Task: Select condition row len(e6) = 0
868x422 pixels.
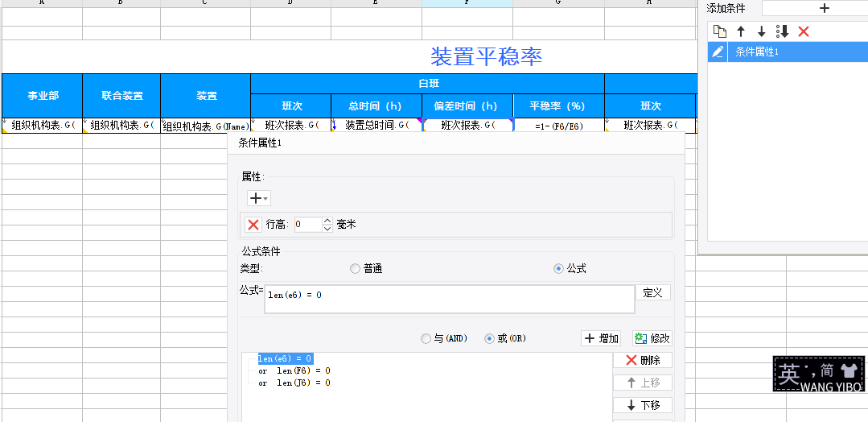Action: tap(286, 359)
